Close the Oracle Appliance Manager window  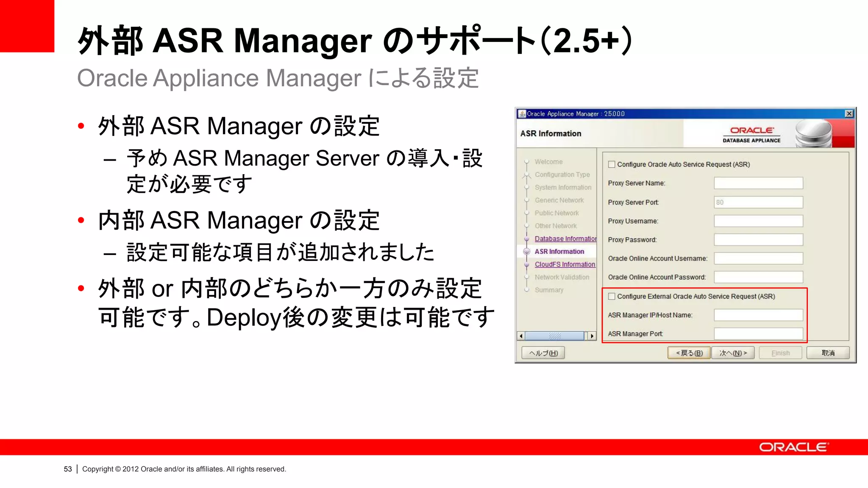tap(849, 114)
